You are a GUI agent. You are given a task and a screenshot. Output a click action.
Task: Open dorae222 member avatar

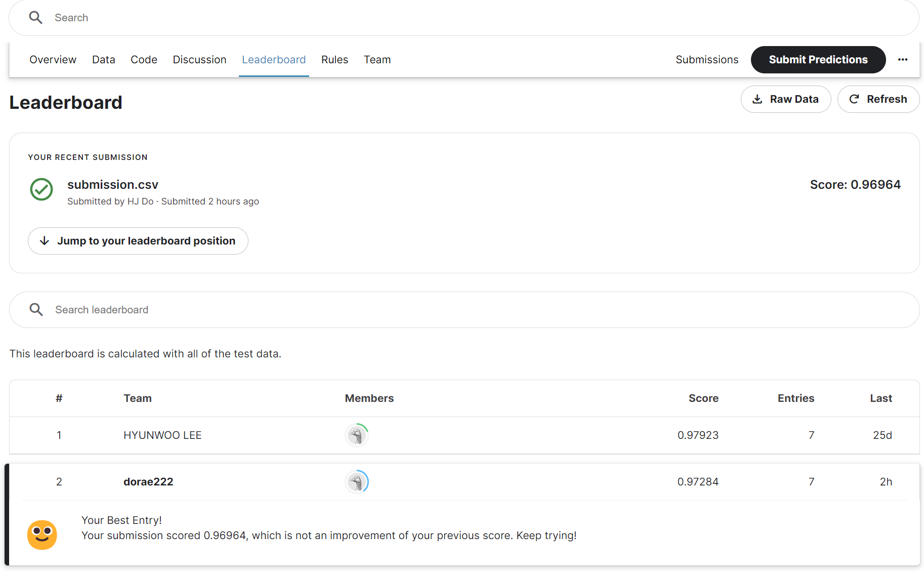(x=357, y=482)
